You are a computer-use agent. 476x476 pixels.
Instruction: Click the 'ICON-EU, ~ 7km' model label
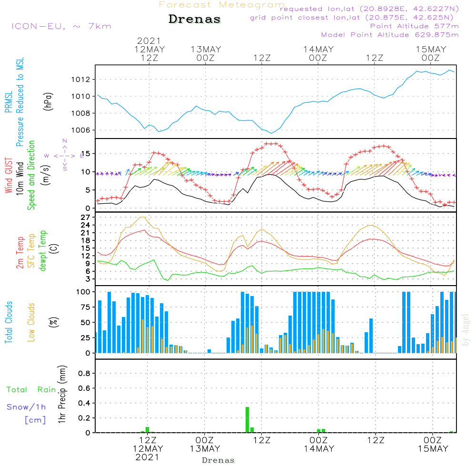(61, 26)
